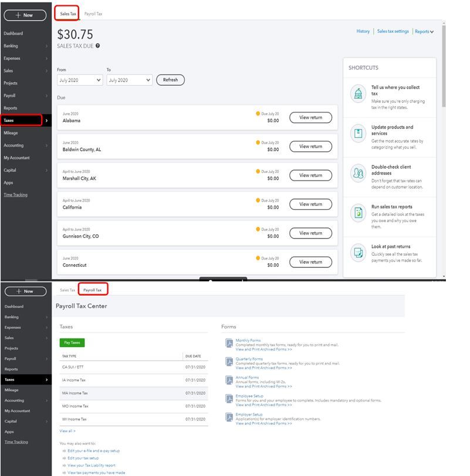Image resolution: width=470 pixels, height=476 pixels.
Task: Open Edit your e-file and e-pay setup
Action: [x=93, y=451]
